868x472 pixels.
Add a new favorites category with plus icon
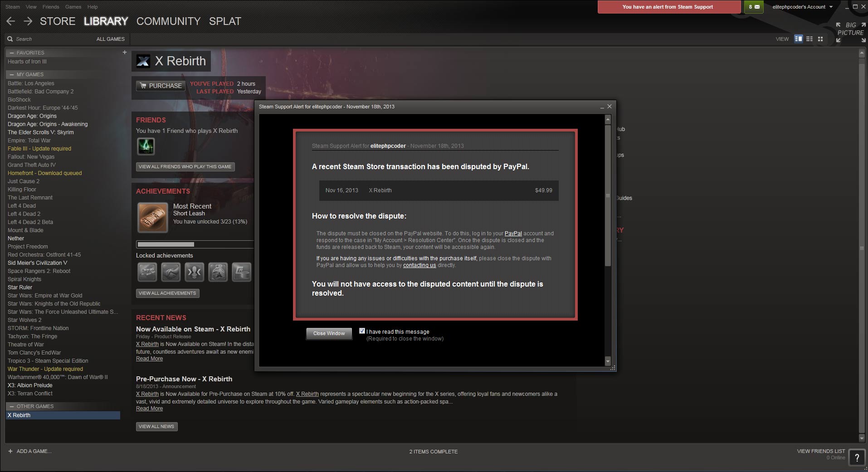[125, 52]
